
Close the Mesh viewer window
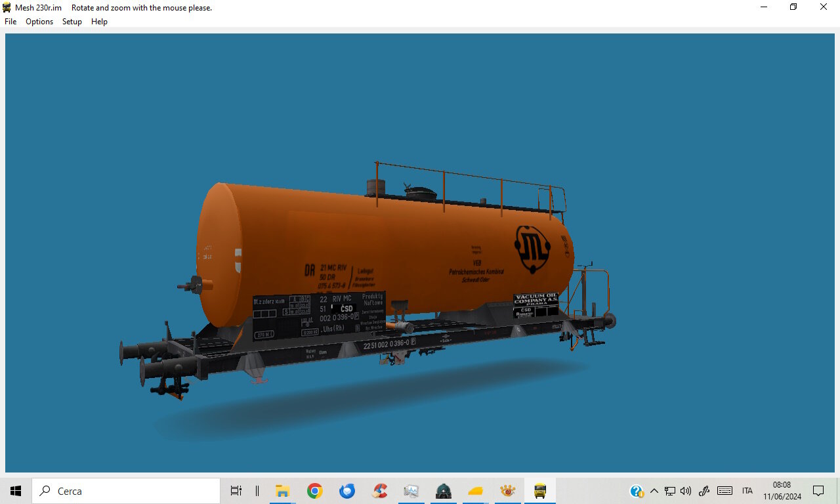point(824,7)
